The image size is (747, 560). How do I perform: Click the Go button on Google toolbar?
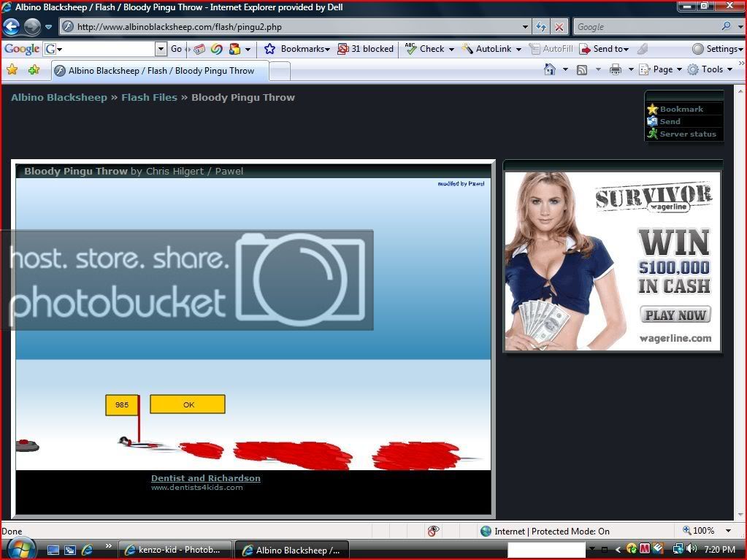click(x=176, y=49)
